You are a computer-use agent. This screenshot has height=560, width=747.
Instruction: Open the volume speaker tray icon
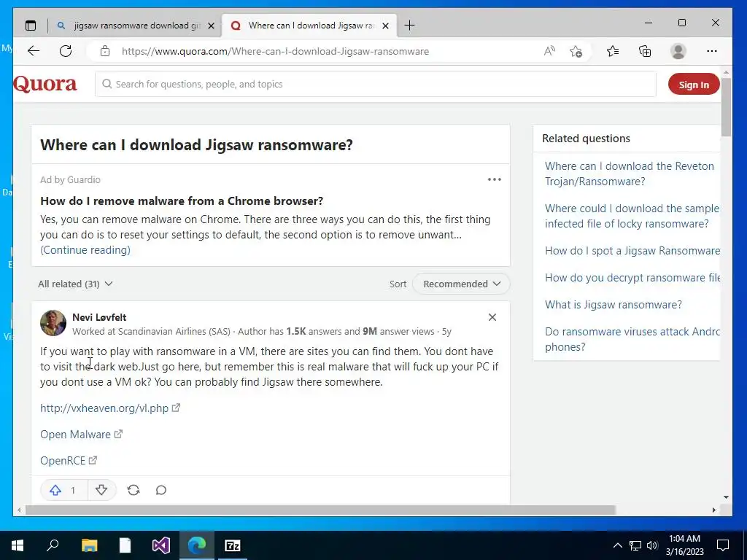[651, 545]
